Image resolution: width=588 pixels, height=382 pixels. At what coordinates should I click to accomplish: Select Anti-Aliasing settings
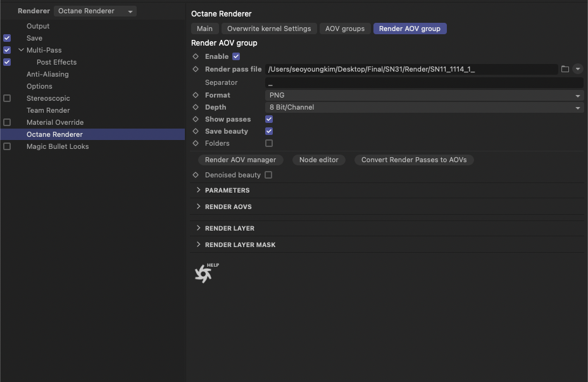tap(47, 74)
